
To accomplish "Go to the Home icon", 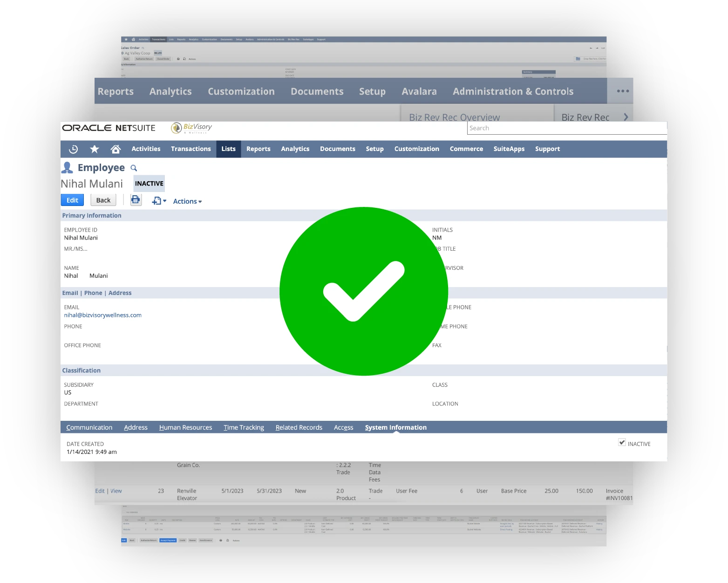I will pos(116,149).
